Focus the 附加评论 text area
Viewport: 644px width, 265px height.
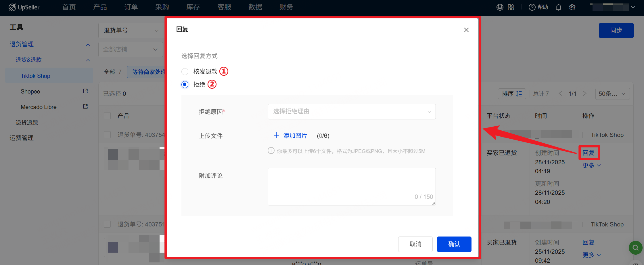(351, 184)
